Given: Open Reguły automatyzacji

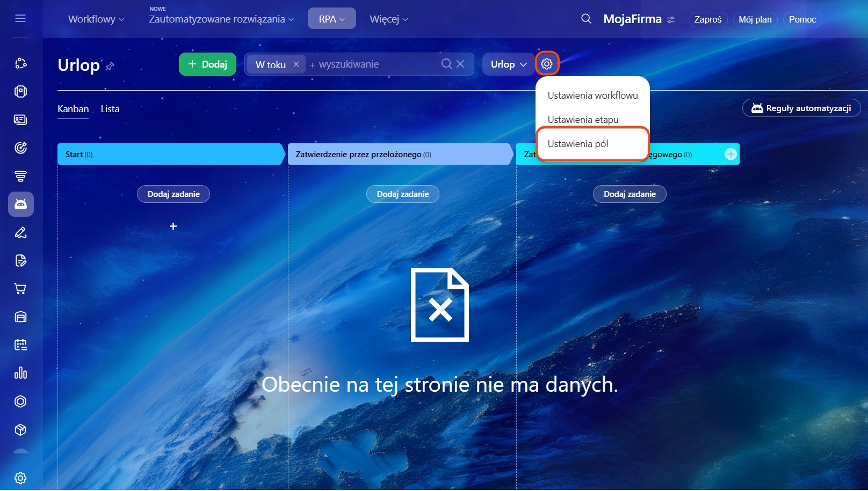Looking at the screenshot, I should 801,108.
